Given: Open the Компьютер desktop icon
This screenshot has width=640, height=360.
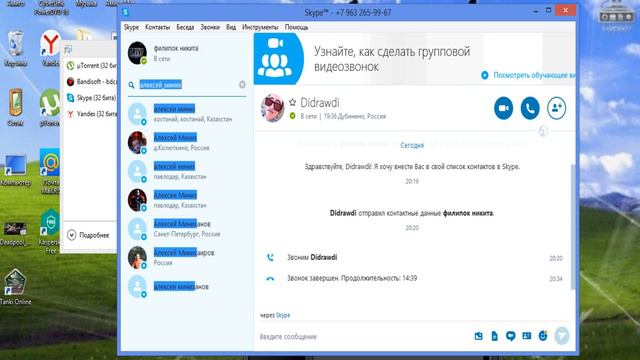Looking at the screenshot, I should coord(16,170).
